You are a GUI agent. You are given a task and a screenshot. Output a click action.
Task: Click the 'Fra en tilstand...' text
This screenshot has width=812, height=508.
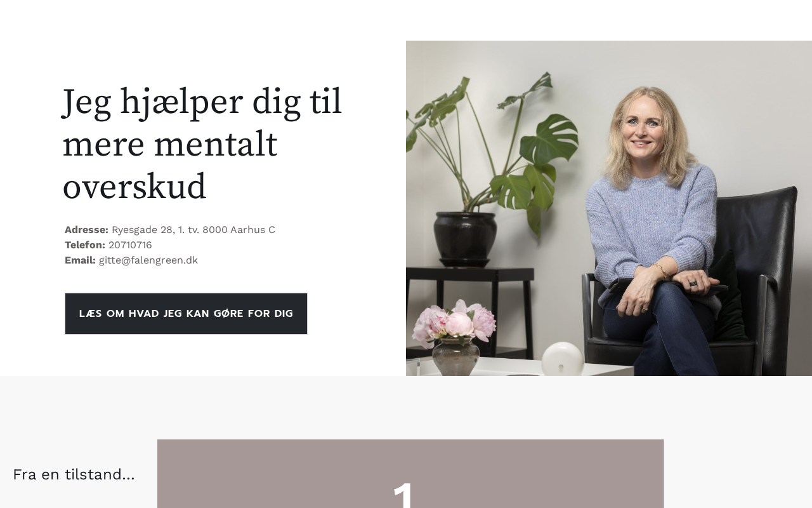(x=74, y=474)
